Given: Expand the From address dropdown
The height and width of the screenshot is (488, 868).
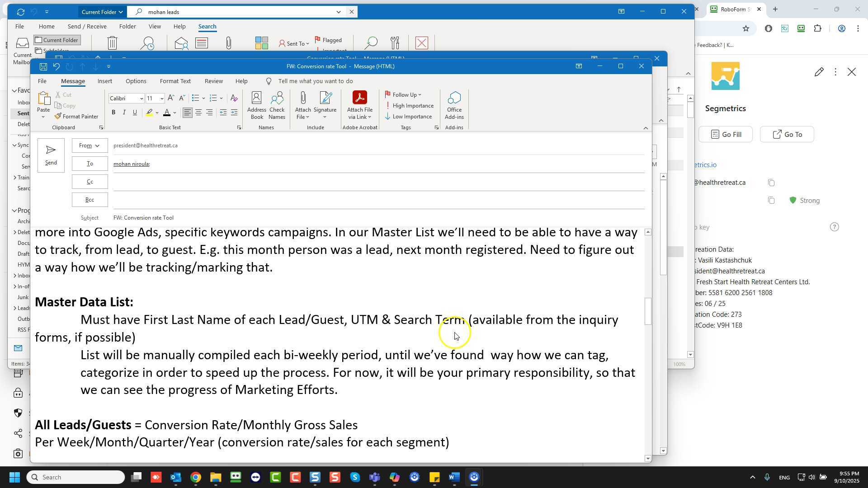Looking at the screenshot, I should [x=90, y=145].
